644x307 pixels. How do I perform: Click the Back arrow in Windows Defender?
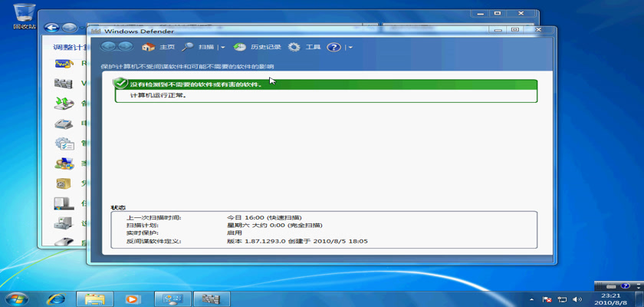pyautogui.click(x=107, y=48)
